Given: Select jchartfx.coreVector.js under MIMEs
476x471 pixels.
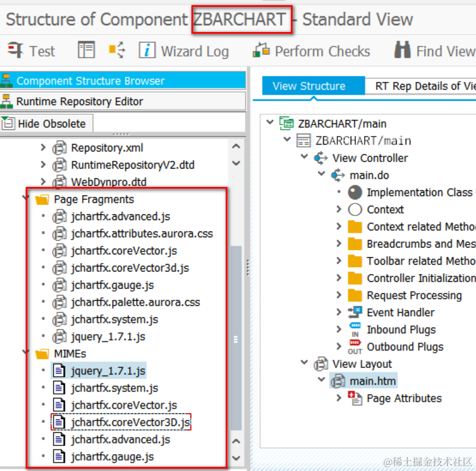Looking at the screenshot, I should click(123, 405).
